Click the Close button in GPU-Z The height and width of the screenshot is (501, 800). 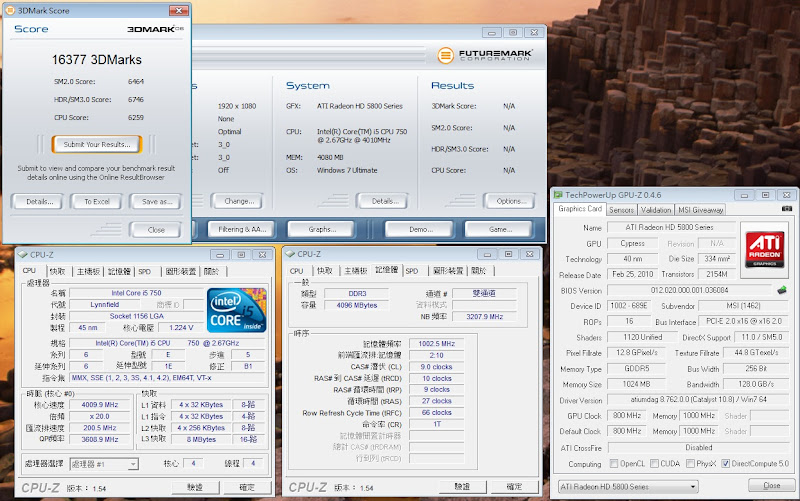[771, 485]
